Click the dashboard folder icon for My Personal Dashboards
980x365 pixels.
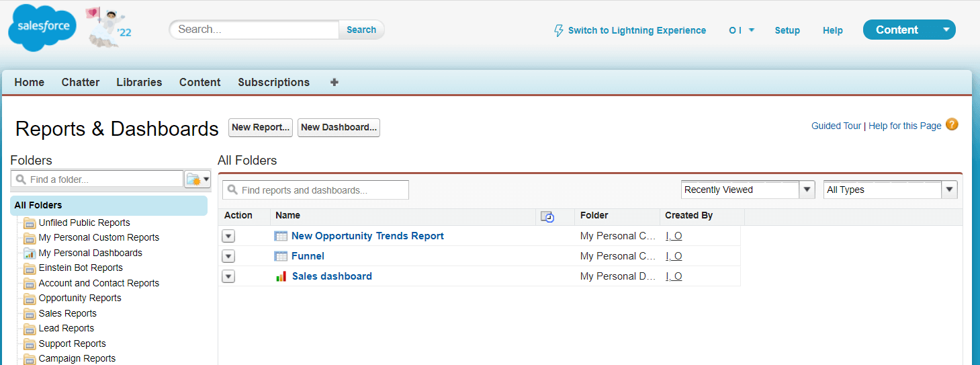(x=30, y=253)
